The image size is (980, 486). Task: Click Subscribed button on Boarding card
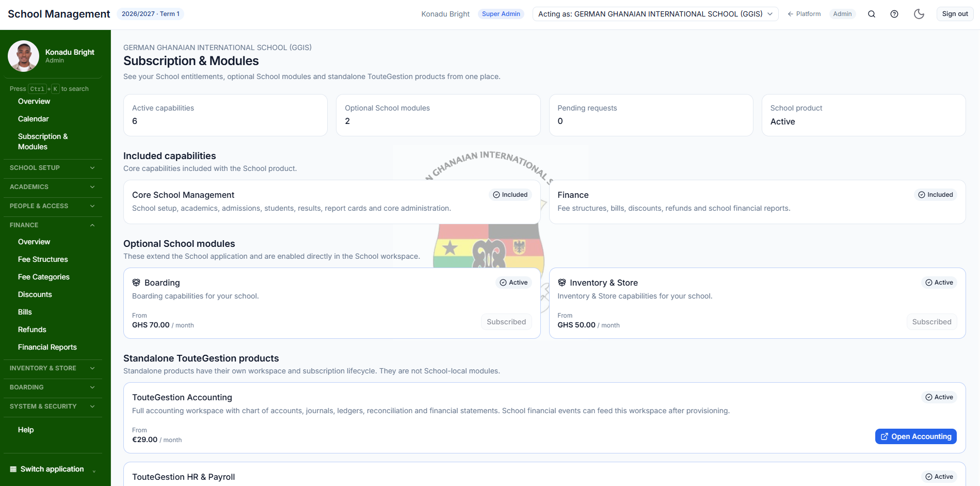click(x=506, y=322)
